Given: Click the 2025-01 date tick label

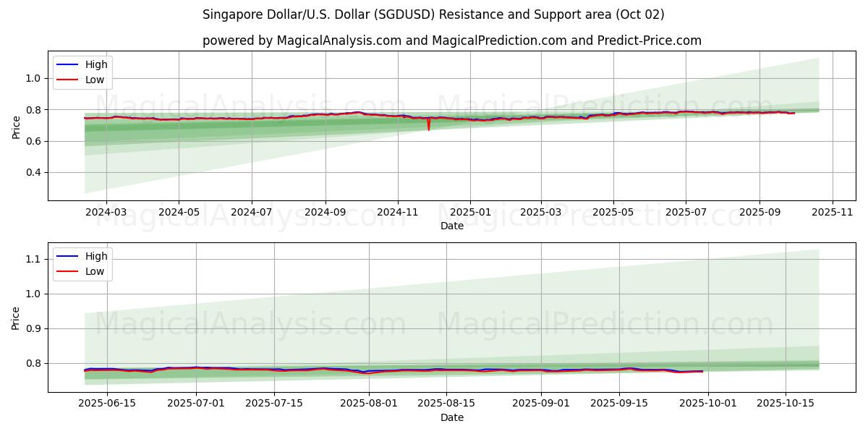Looking at the screenshot, I should pos(470,212).
